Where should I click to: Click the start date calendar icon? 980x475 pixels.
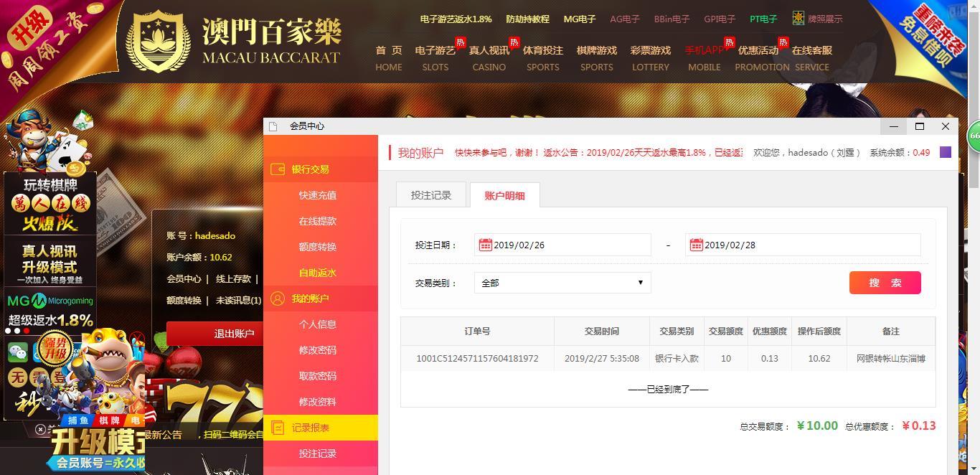pos(485,245)
